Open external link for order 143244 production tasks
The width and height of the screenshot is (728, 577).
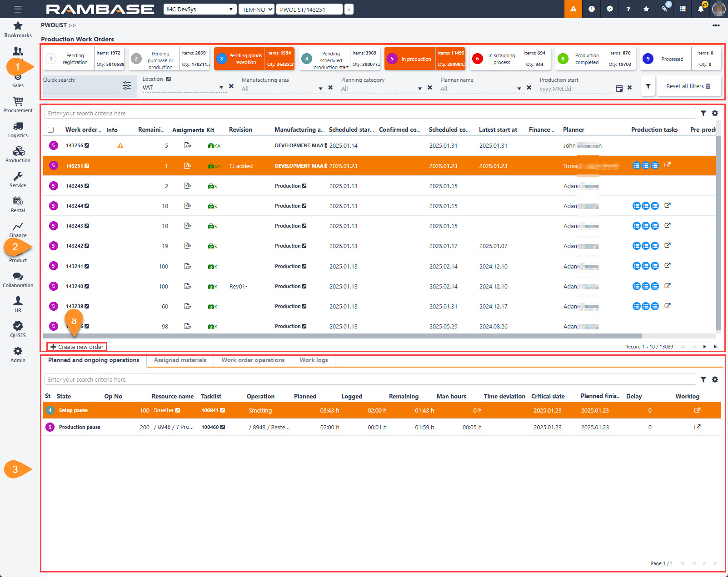click(667, 205)
